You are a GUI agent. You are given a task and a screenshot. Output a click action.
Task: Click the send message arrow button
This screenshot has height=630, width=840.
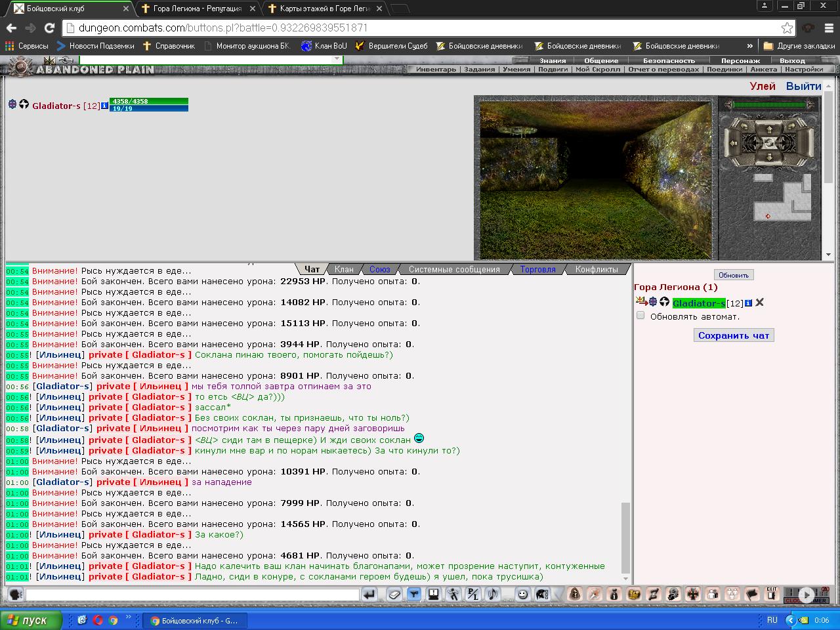[x=369, y=595]
